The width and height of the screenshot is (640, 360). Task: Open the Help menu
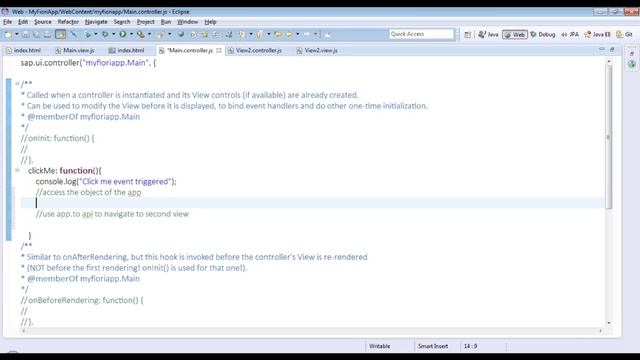tap(211, 22)
